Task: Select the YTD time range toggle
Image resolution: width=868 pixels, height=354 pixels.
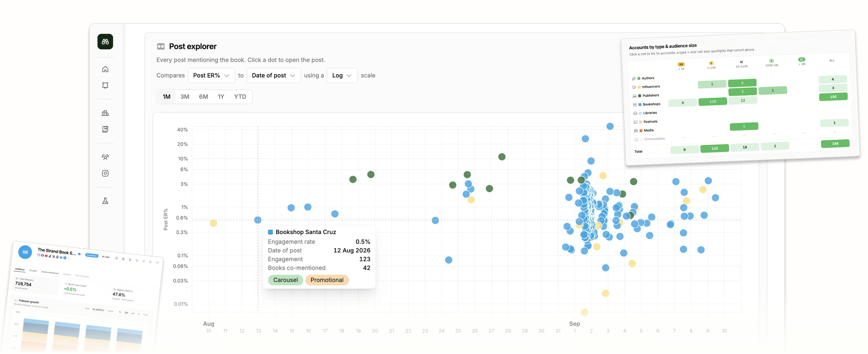Action: click(x=240, y=97)
